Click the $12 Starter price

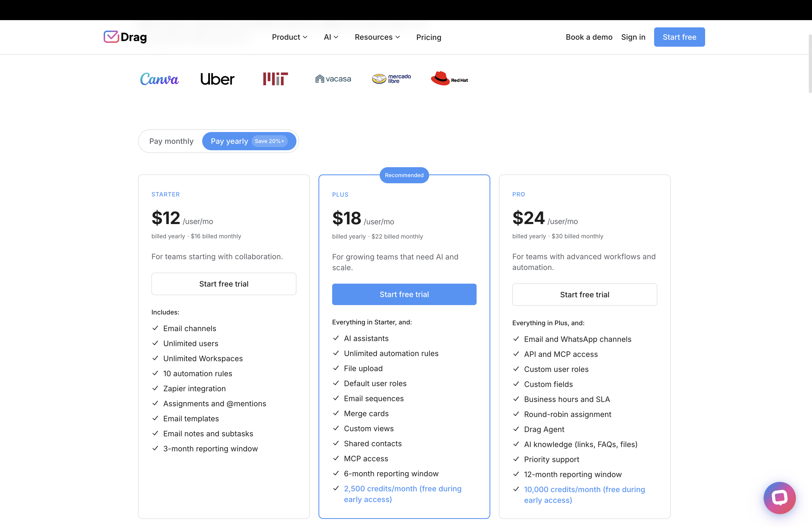[166, 218]
